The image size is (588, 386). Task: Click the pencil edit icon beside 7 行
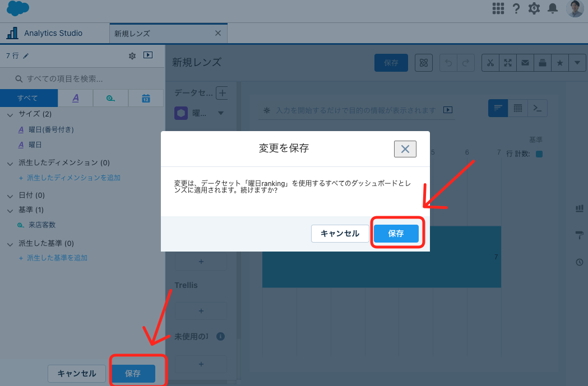25,56
